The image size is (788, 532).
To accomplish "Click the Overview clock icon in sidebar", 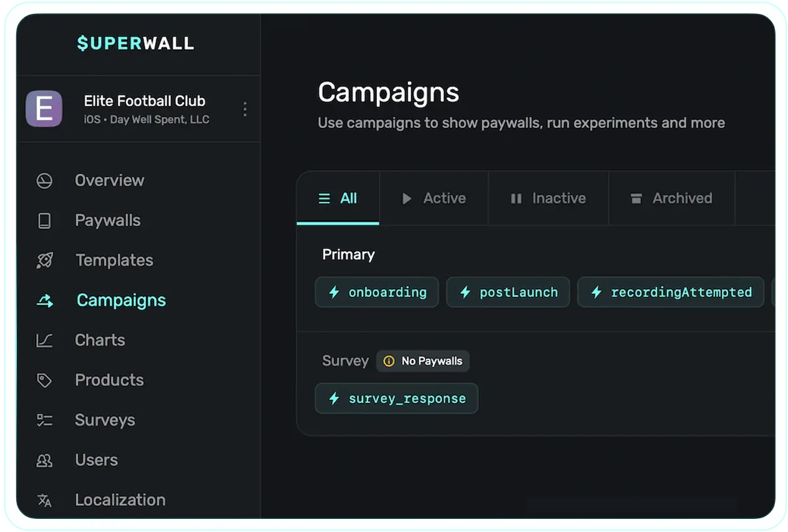I will pos(44,180).
